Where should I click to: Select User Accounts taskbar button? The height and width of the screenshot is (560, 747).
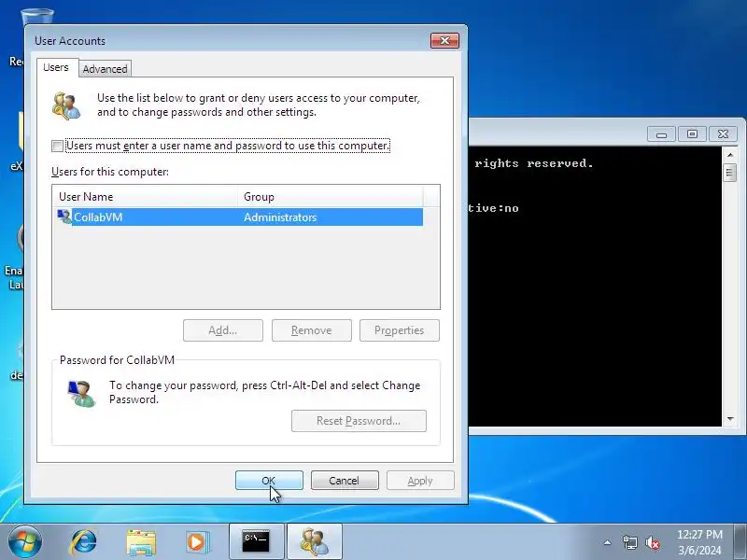[x=315, y=541]
